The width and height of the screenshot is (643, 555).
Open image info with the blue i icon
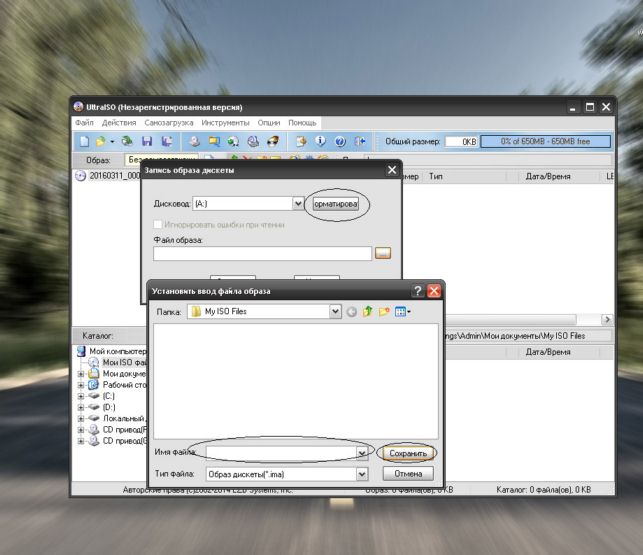[320, 142]
